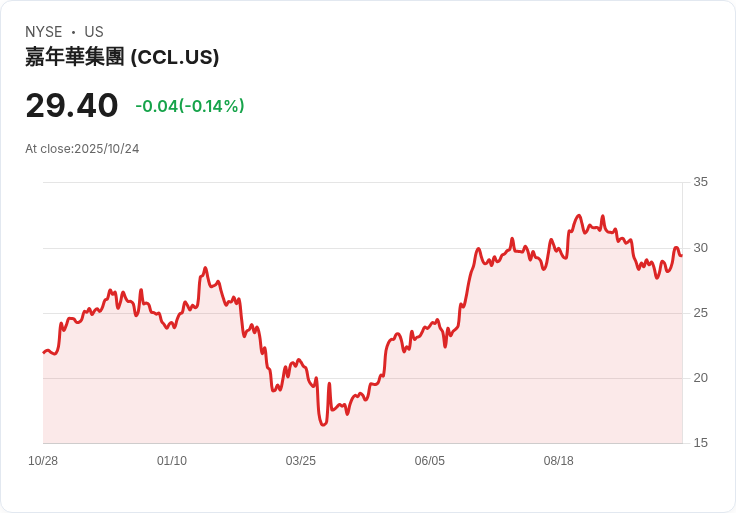
Task: Click the 25 price axis label
Action: [x=700, y=313]
